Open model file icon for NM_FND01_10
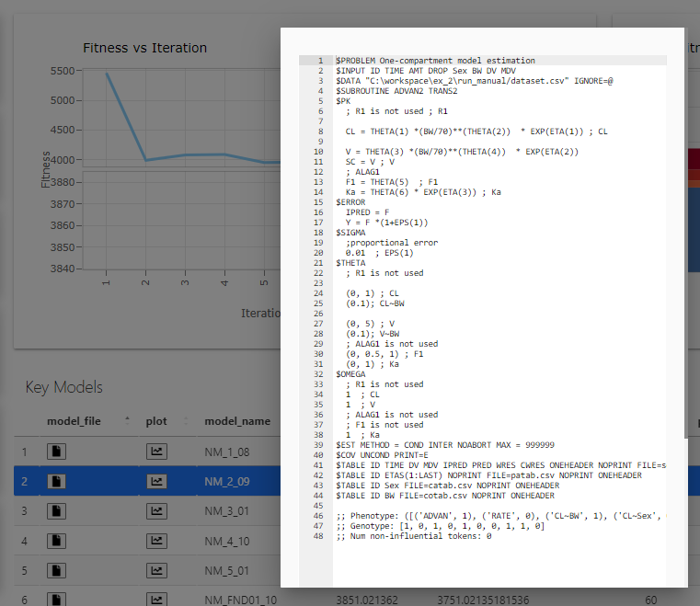 point(56,600)
